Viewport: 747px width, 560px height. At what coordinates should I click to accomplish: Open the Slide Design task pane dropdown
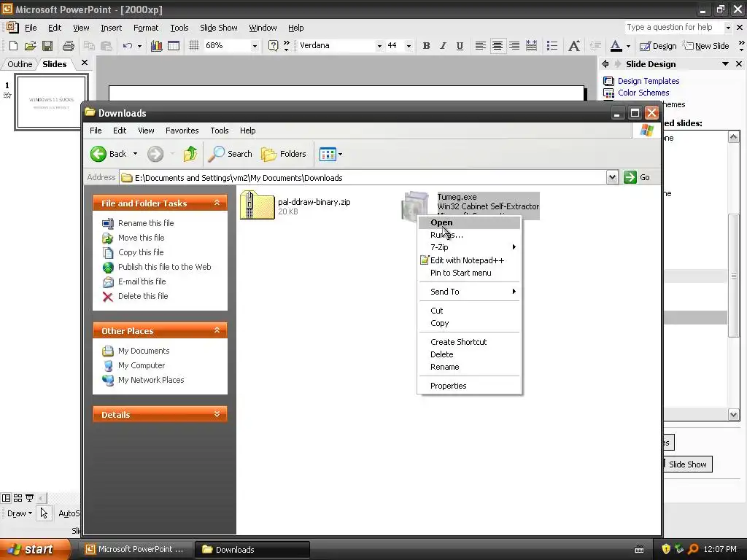coord(725,64)
